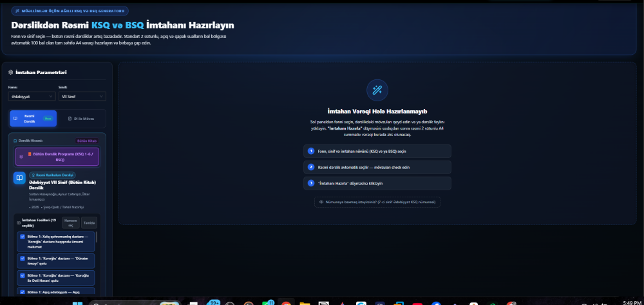Open the Fənn dropdown showing Ədəbiyyat

pyautogui.click(x=32, y=96)
